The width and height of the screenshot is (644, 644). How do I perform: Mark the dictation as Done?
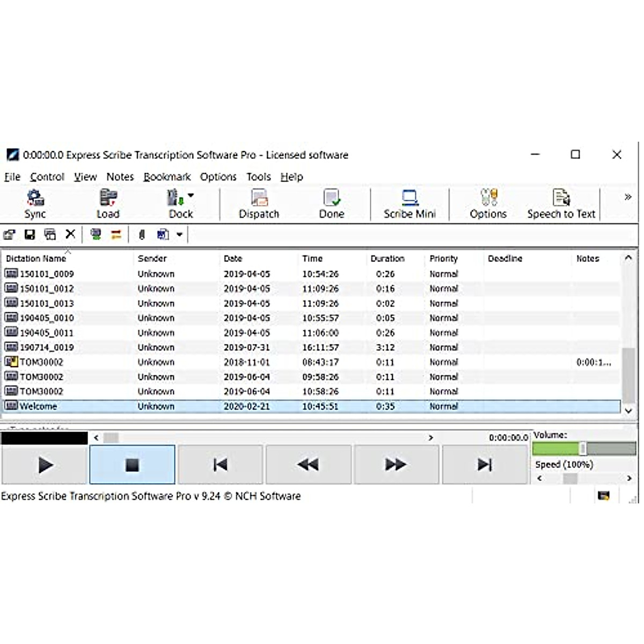click(x=332, y=204)
